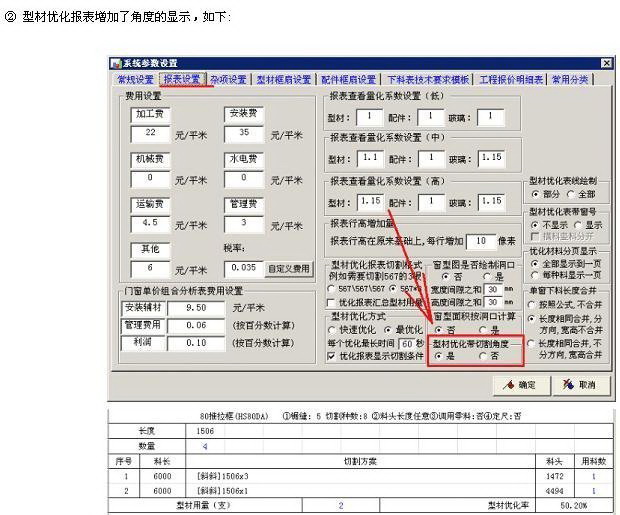The image size is (620, 515).
Task: Click the 其他 value field showing 6
Action: tap(150, 269)
